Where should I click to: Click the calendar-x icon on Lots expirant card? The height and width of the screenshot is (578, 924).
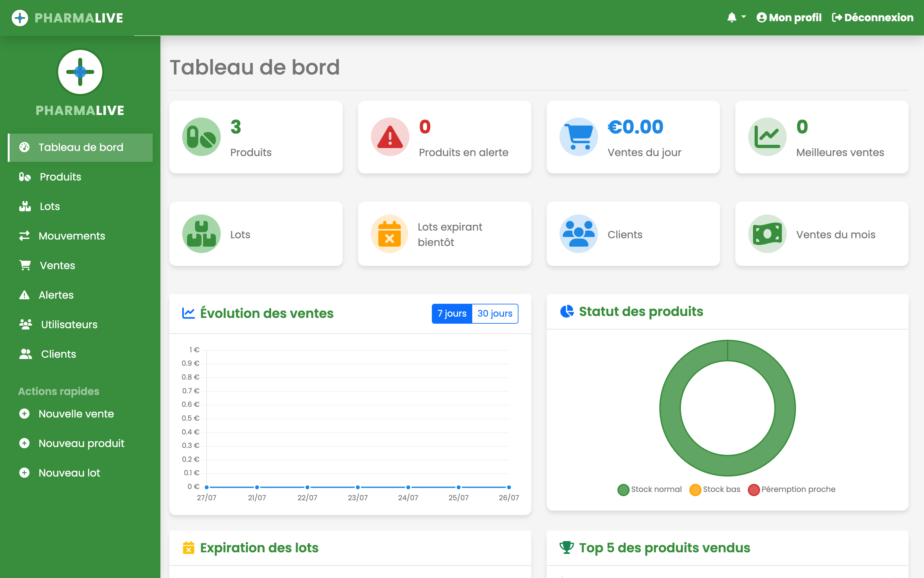coord(390,234)
